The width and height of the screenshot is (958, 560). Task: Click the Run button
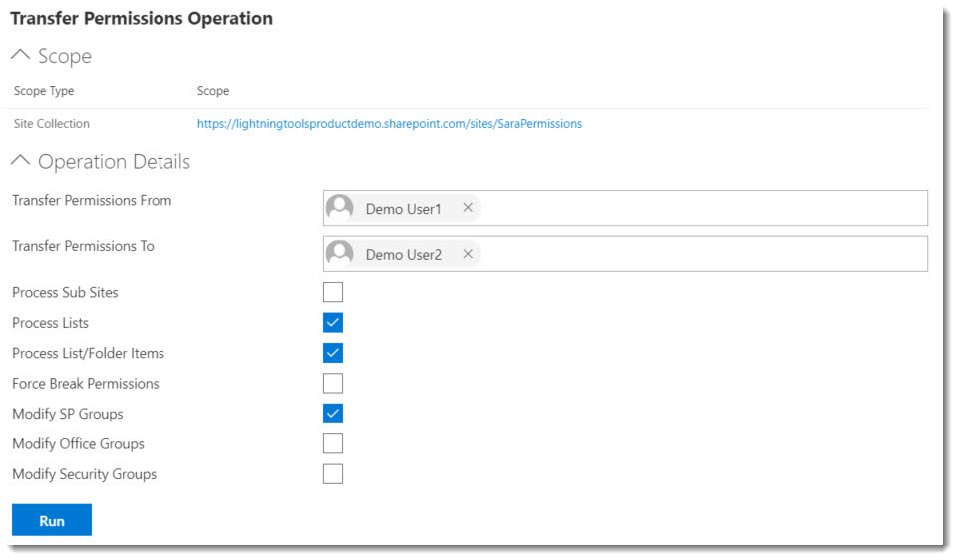[x=52, y=520]
